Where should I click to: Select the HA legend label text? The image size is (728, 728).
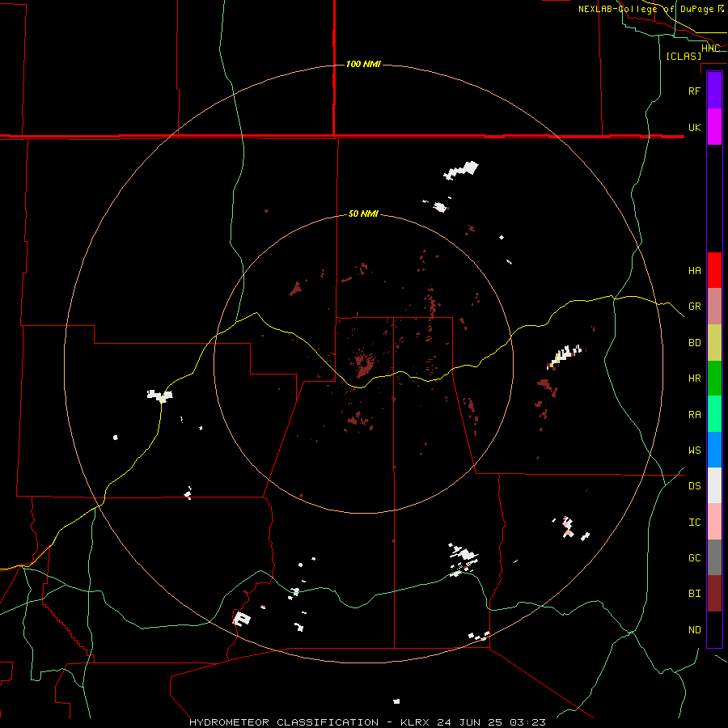pos(694,271)
